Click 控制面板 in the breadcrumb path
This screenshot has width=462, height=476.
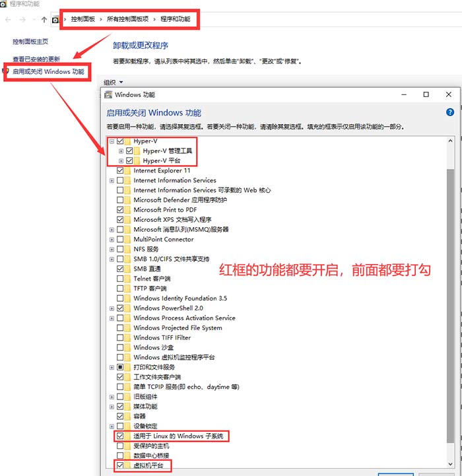point(83,19)
